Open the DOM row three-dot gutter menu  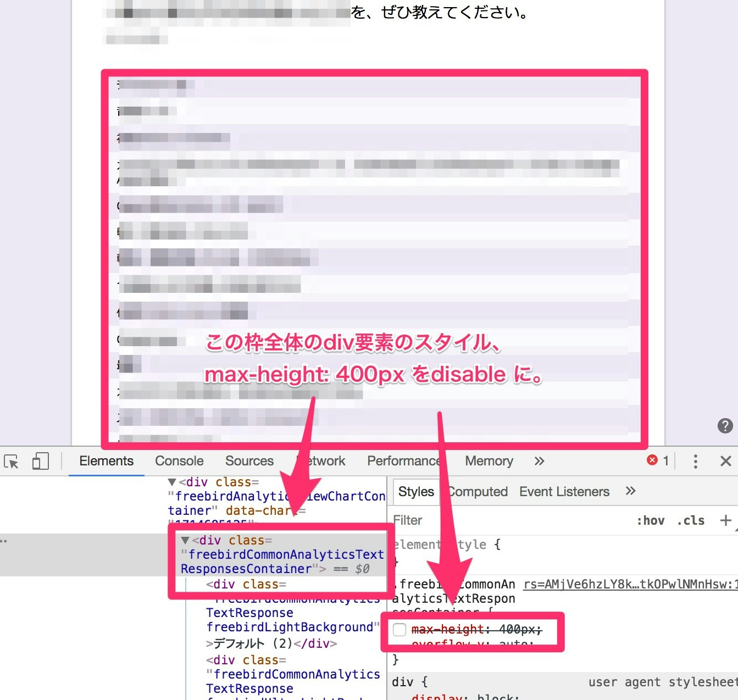tap(4, 541)
